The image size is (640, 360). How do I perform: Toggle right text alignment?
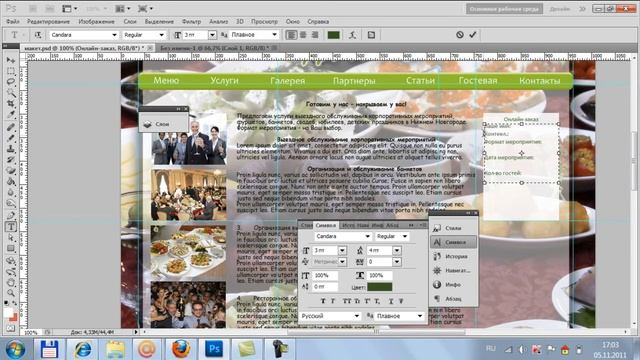[315, 35]
